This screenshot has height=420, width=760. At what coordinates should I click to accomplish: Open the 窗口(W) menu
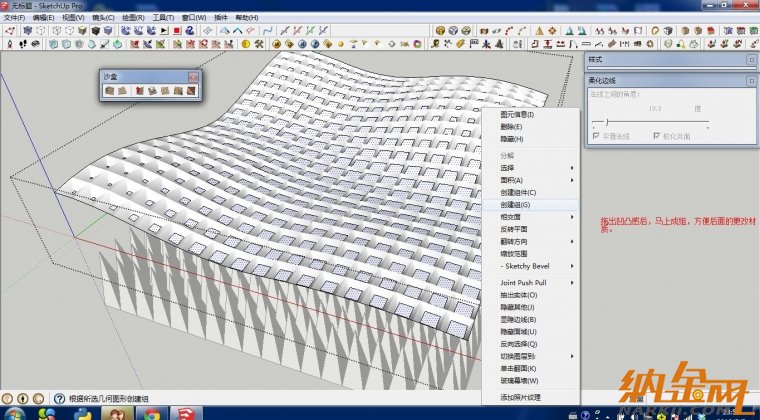194,18
